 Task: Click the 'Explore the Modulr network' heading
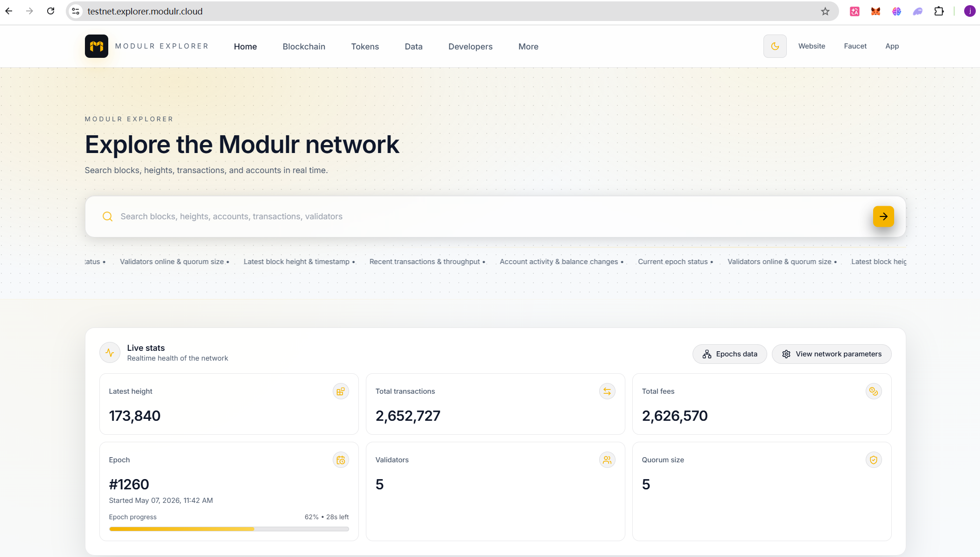coord(242,144)
